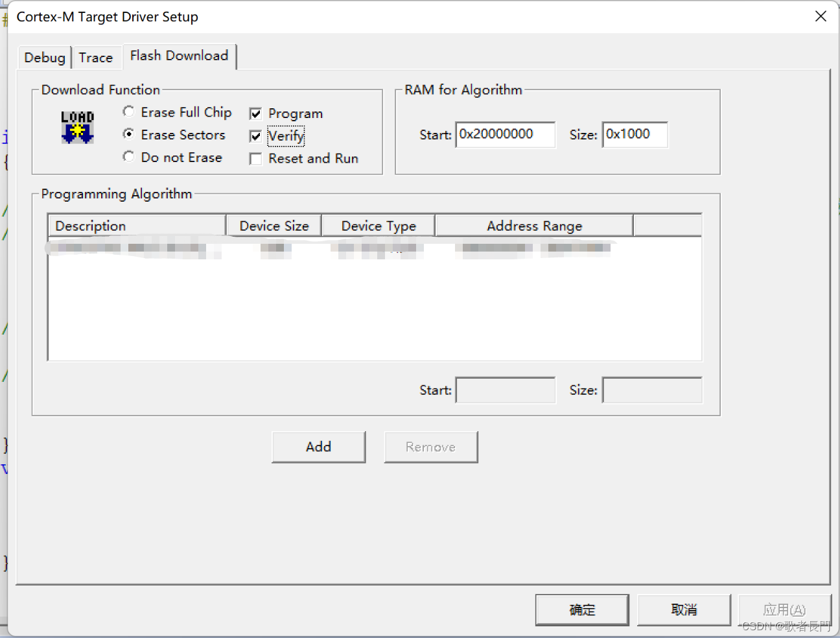Viewport: 840px width, 638px height.
Task: Choose the Erase Sectors radio button
Action: point(128,134)
